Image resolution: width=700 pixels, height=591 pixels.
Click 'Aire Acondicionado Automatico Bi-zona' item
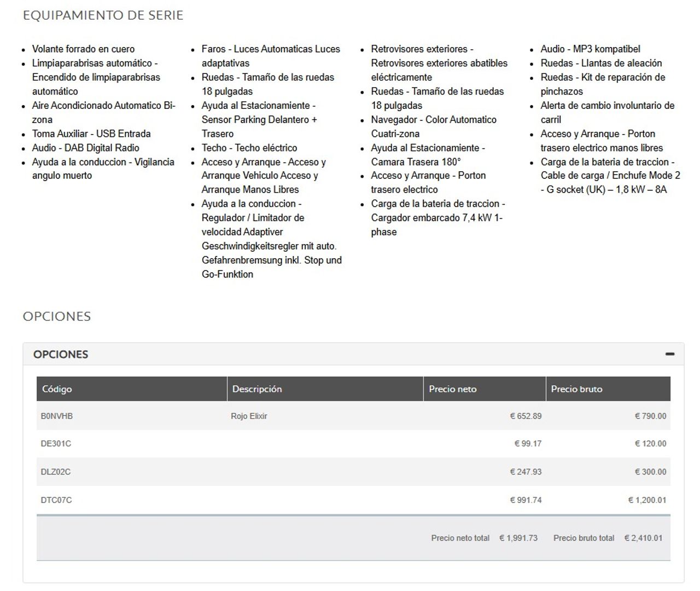pos(103,112)
